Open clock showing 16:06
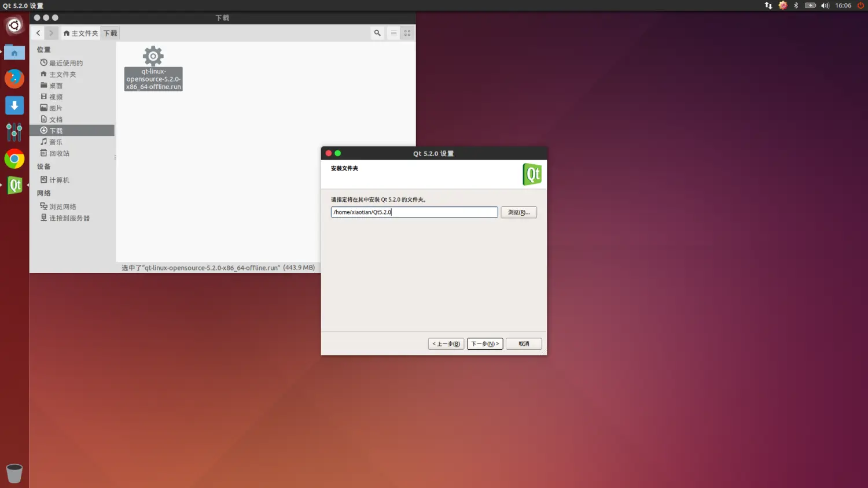 tap(843, 5)
